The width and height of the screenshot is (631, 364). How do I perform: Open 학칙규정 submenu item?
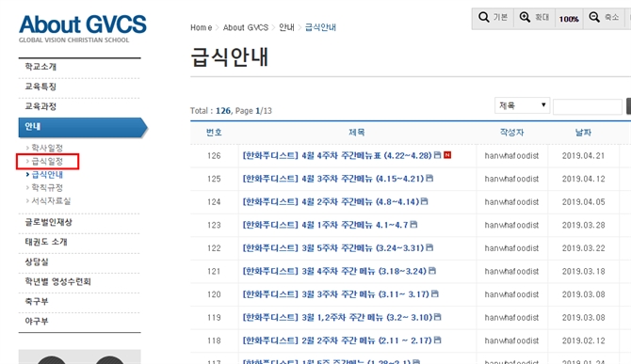[x=47, y=187]
